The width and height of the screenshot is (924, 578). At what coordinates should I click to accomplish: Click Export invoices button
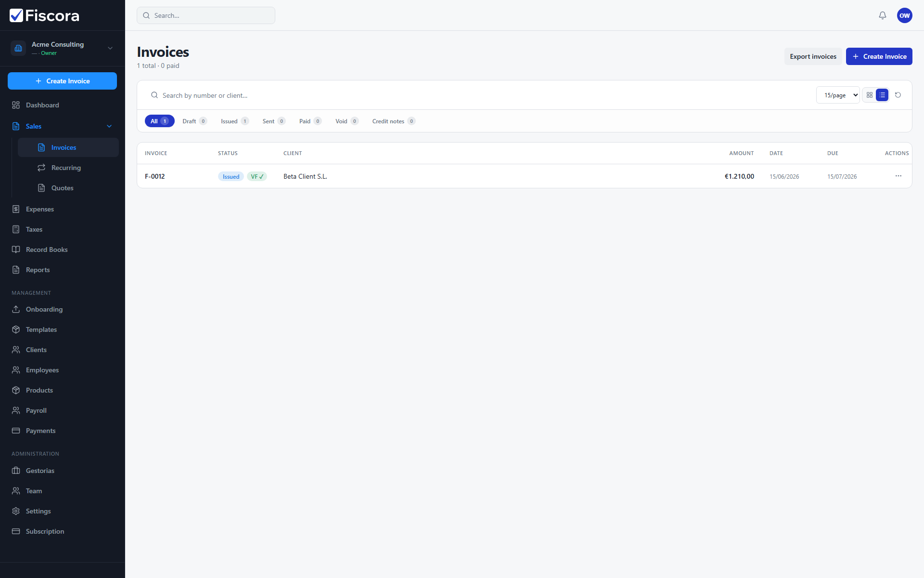(x=813, y=56)
